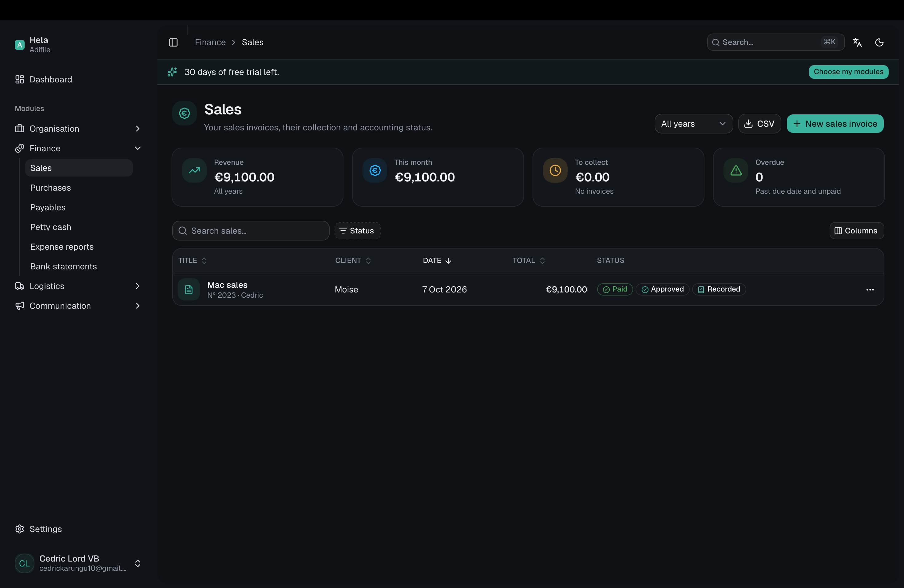Open the account switcher chevrons
Viewport: 904px width, 588px height.
[x=137, y=563]
